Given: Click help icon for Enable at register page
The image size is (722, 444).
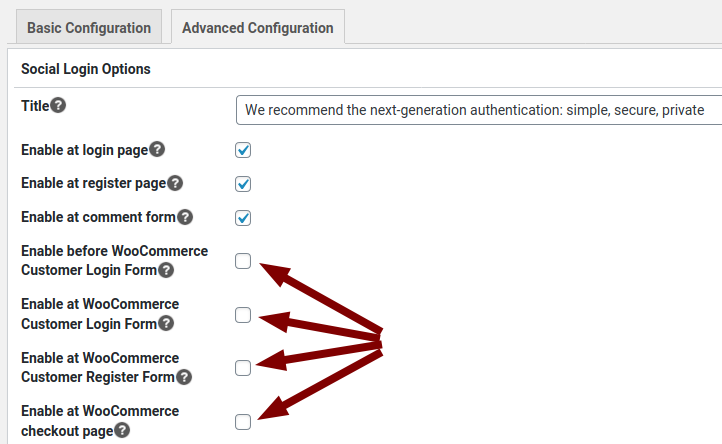Looking at the screenshot, I should 175,183.
